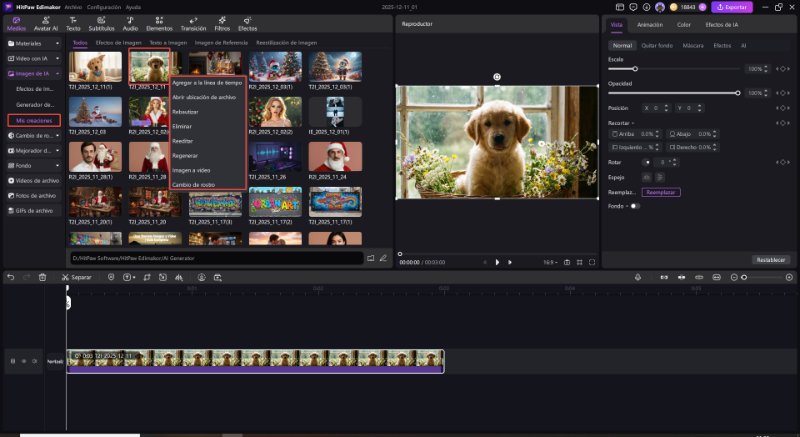
Task: Switch to the Efectos de IA tab
Action: (x=721, y=24)
